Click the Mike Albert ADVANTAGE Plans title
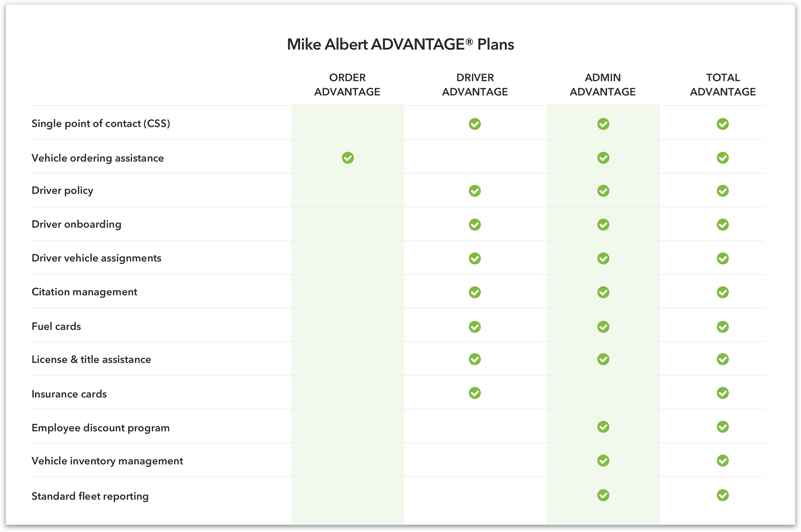This screenshot has width=801, height=532. coord(400,44)
